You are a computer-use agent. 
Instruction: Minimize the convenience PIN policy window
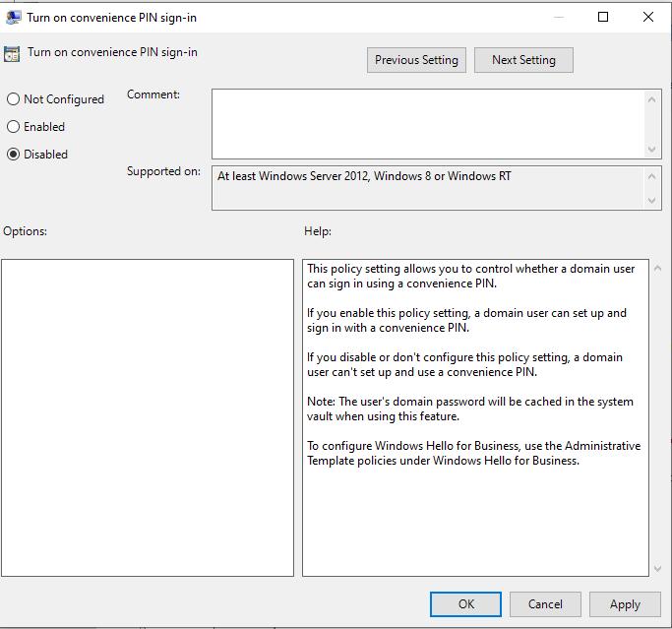558,17
